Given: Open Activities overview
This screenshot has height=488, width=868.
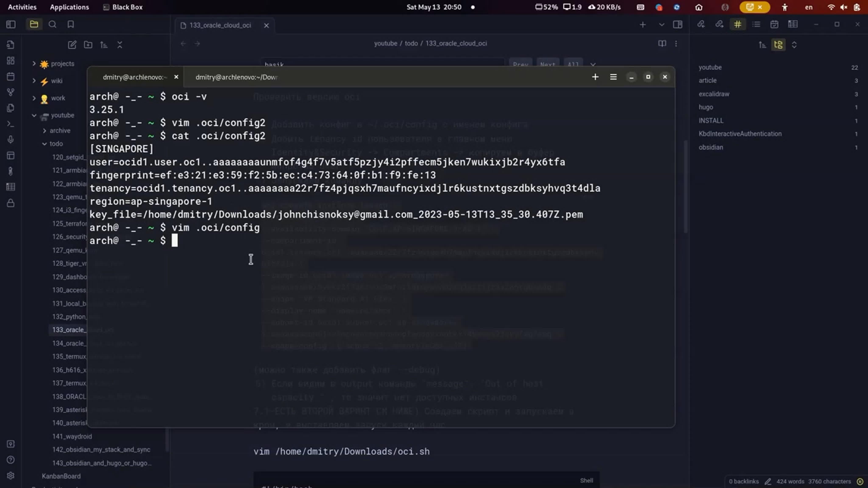Looking at the screenshot, I should click(22, 7).
